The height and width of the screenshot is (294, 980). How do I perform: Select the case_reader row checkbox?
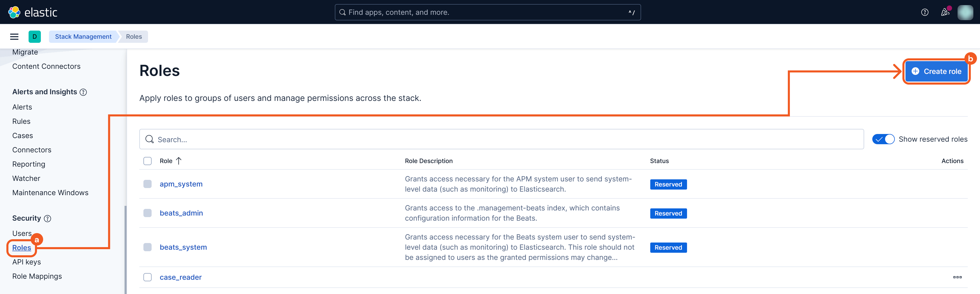coord(148,277)
